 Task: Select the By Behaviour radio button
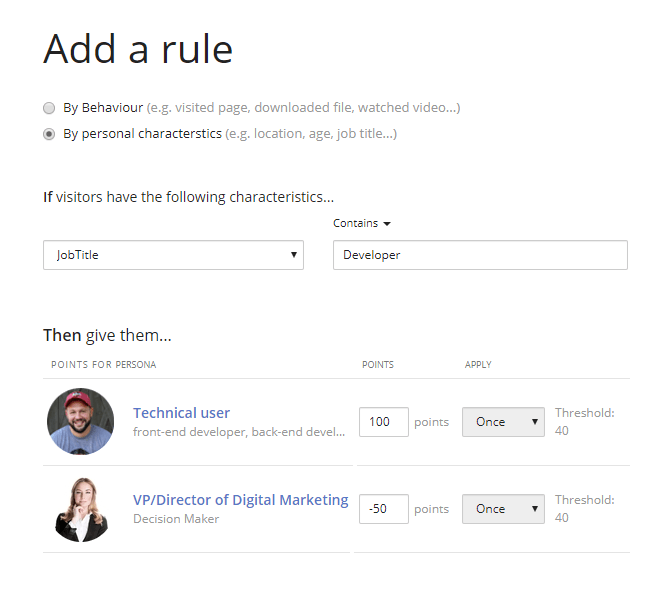[49, 108]
